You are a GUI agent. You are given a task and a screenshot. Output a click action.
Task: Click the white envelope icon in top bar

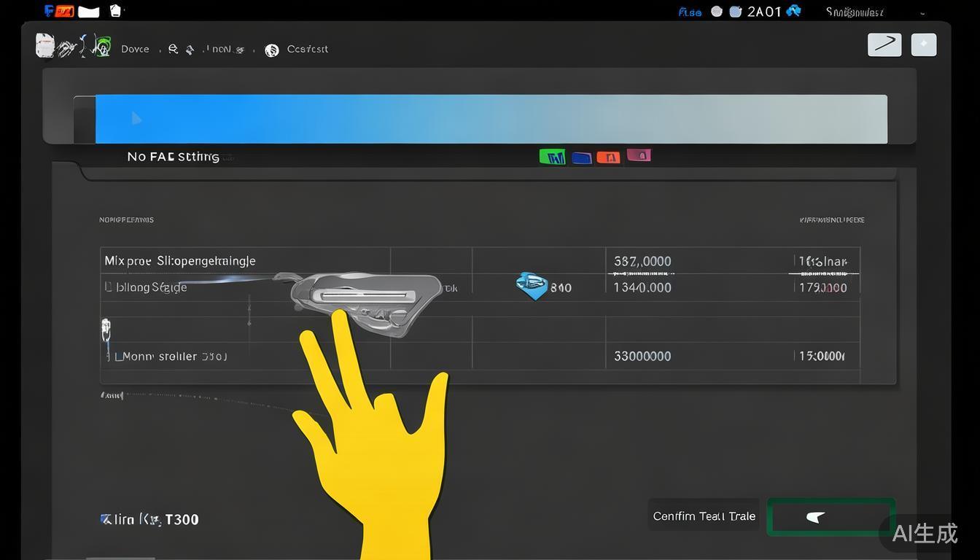[x=88, y=11]
